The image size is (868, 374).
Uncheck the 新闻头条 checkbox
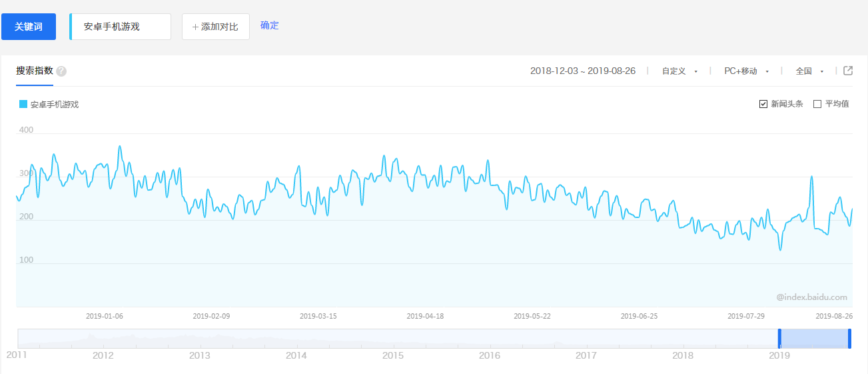point(763,104)
